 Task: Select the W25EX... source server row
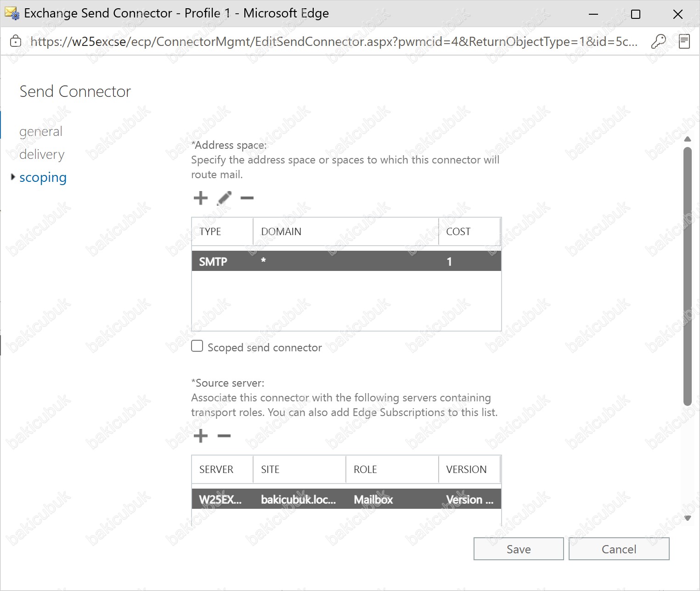[x=346, y=499]
